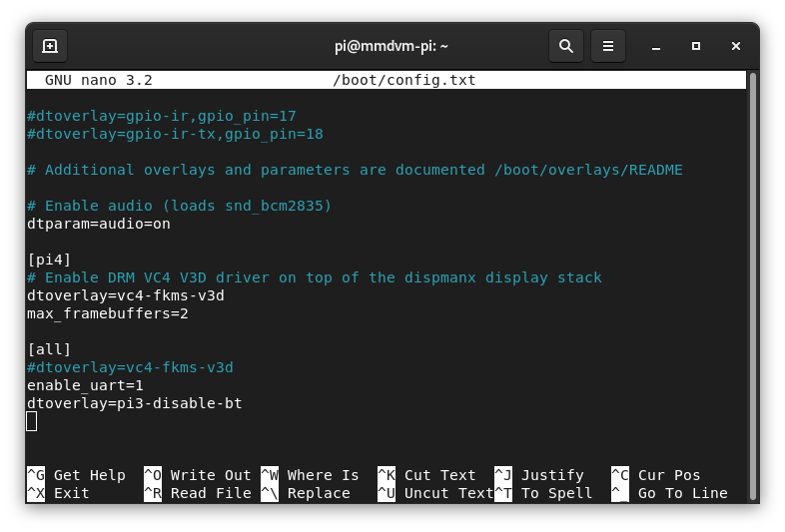The height and width of the screenshot is (532, 785).
Task: Click the Enable DRM VC4 V3D comment
Action: [315, 277]
